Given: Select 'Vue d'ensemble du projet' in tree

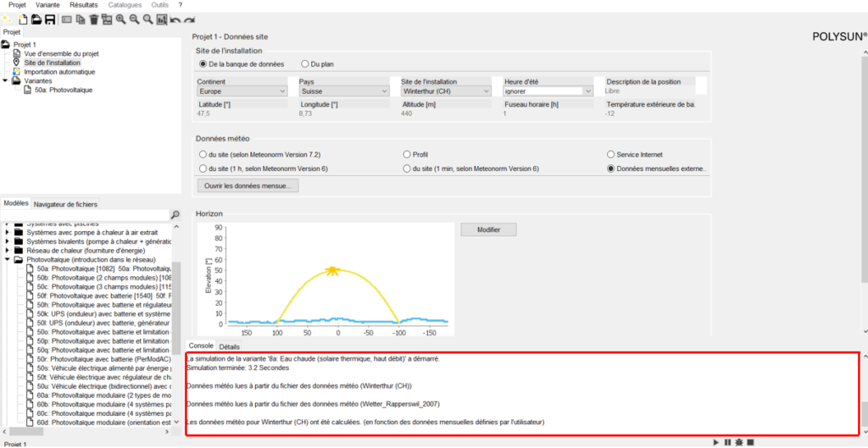Looking at the screenshot, I should click(x=61, y=53).
